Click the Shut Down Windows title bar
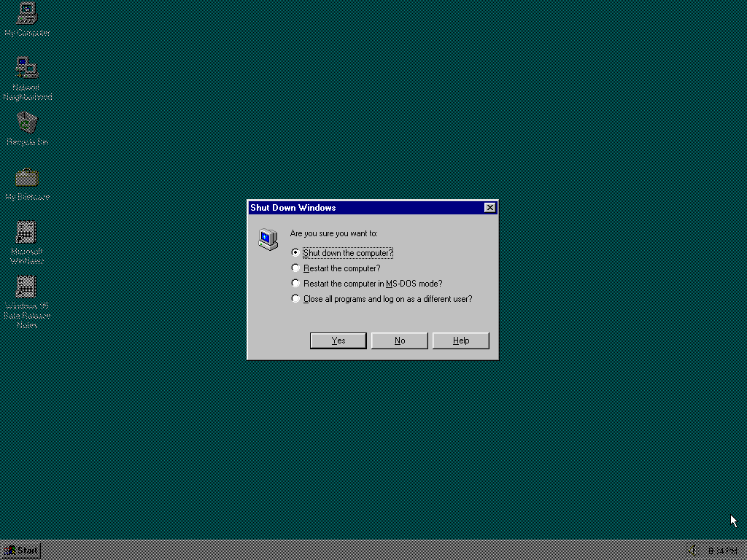The image size is (747, 560). click(x=373, y=208)
